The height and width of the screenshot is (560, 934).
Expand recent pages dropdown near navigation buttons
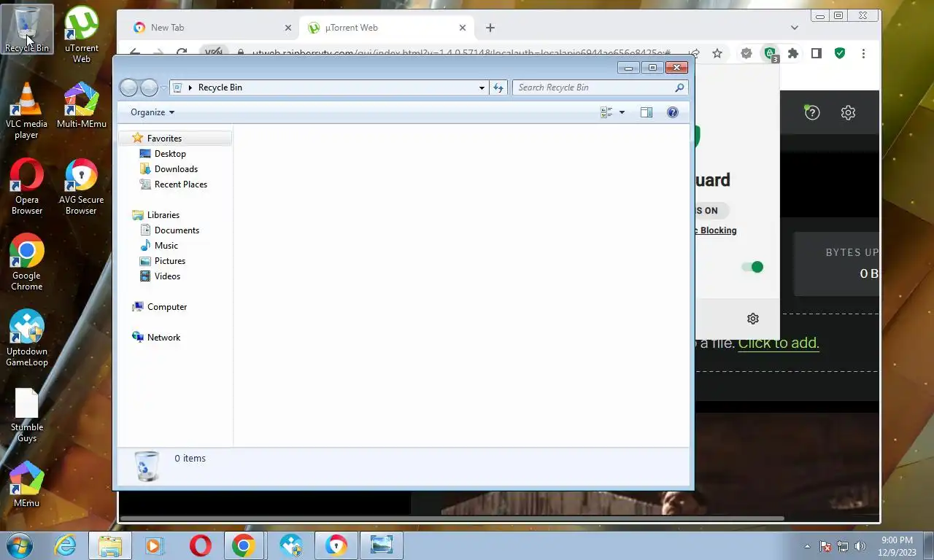(163, 87)
